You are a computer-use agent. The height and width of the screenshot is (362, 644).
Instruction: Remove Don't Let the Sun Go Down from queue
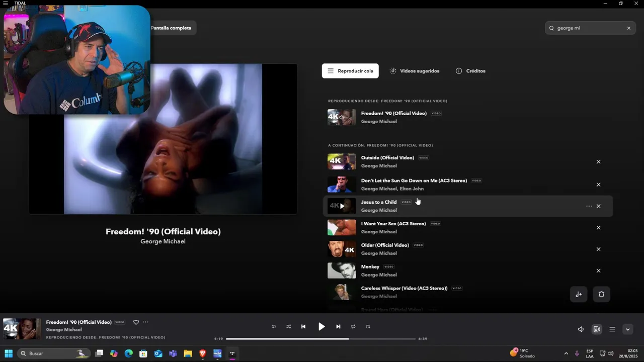(598, 185)
